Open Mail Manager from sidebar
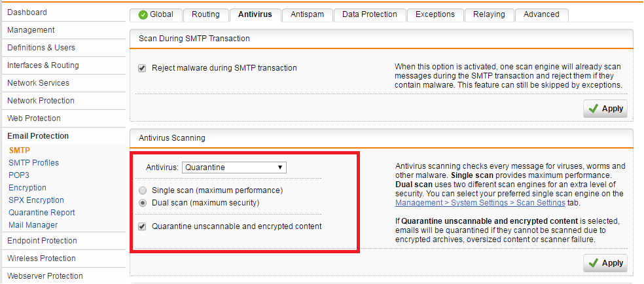 tap(33, 225)
